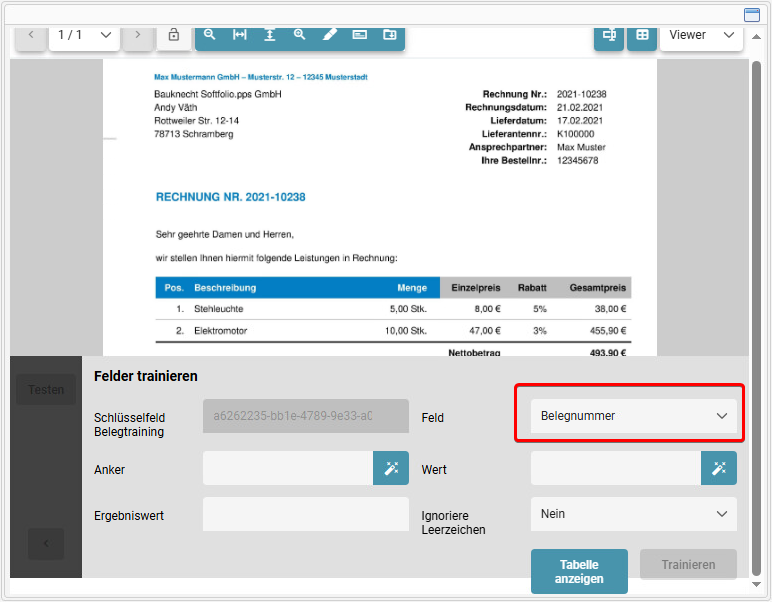Go to previous page arrow
Screen dimensions: 772x602
pyautogui.click(x=31, y=35)
